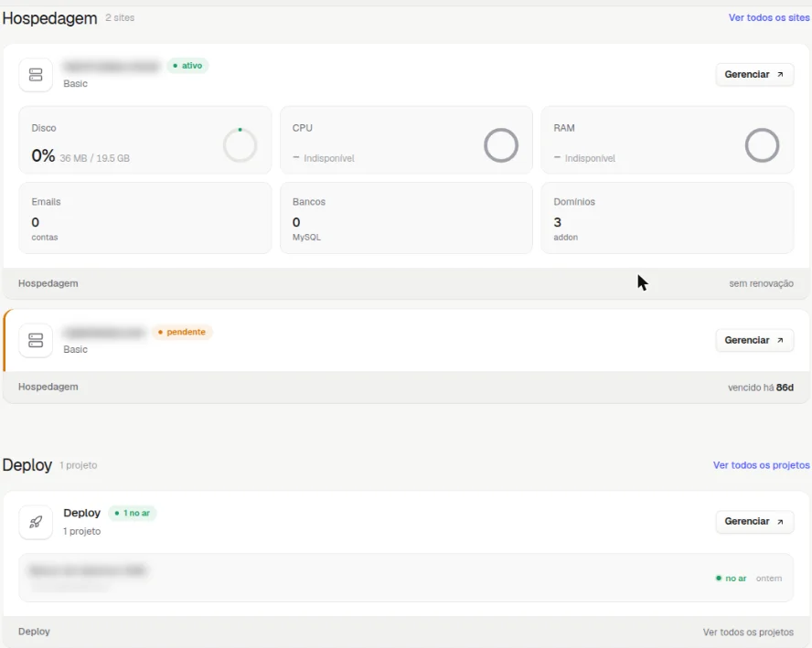Click the RAM usage ring indicator
This screenshot has width=812, height=648.
(x=762, y=145)
